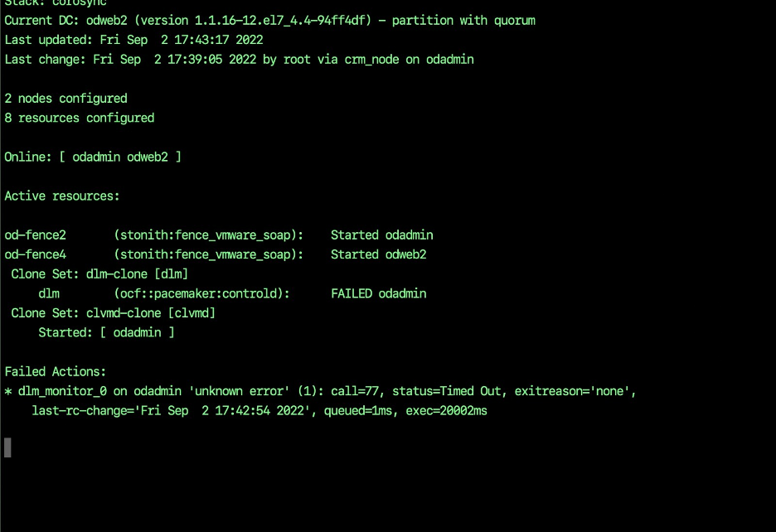
Task: Click the 'FAILED odadmin' status text
Action: coord(379,293)
